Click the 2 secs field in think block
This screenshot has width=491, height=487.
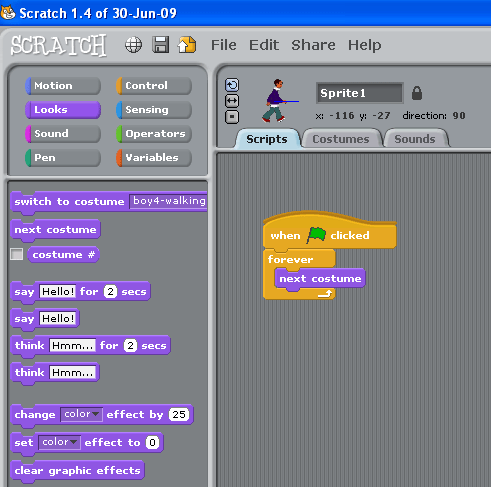click(x=130, y=345)
